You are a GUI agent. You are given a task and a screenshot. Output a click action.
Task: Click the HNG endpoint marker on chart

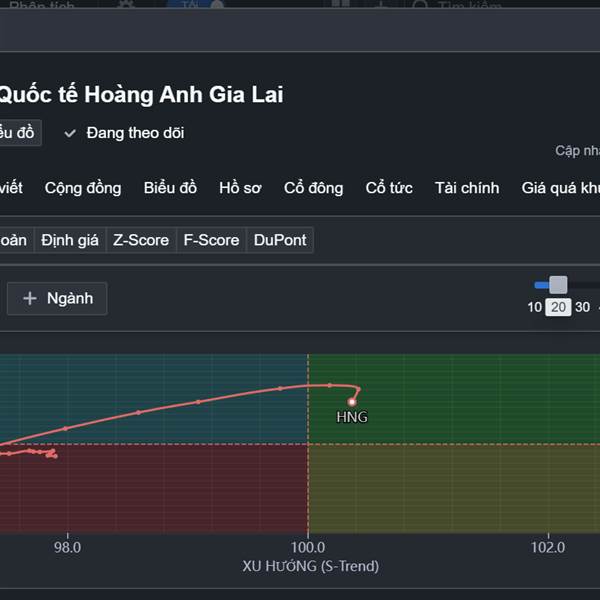point(352,402)
